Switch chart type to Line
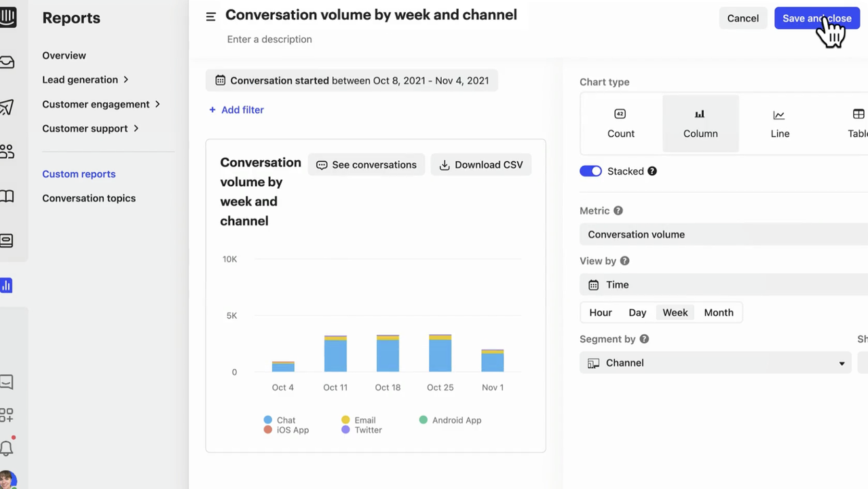The height and width of the screenshot is (489, 868). coord(779,124)
